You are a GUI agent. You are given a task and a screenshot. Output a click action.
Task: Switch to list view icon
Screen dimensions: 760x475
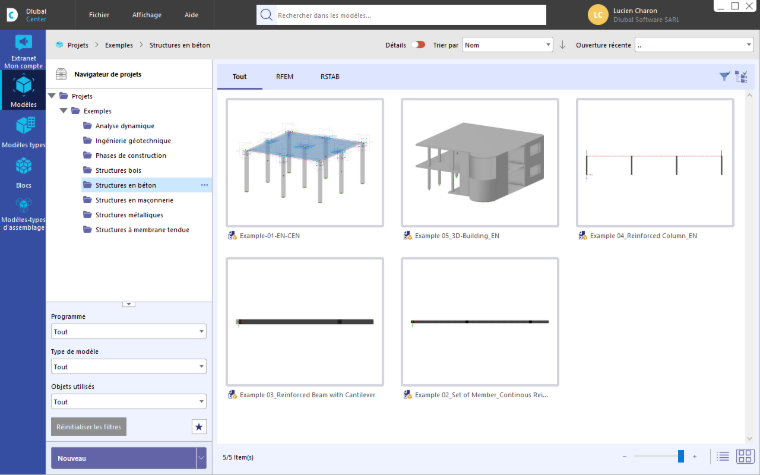[x=723, y=457]
